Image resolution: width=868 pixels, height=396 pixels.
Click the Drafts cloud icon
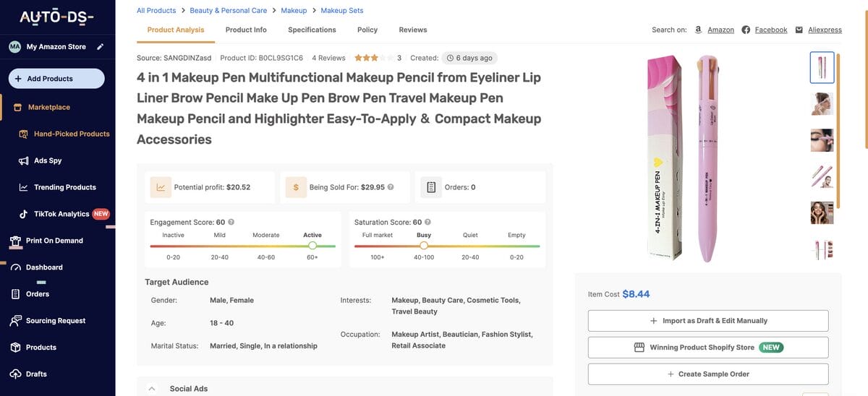coord(15,374)
